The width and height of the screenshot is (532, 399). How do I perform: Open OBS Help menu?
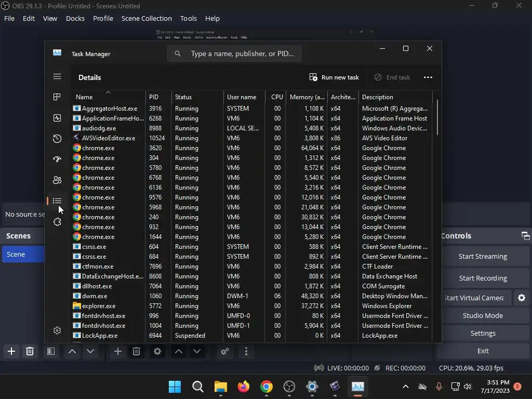[x=212, y=18]
